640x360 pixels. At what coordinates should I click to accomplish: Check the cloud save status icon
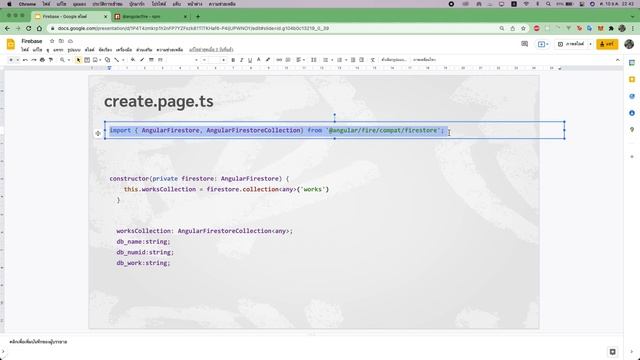[70, 41]
